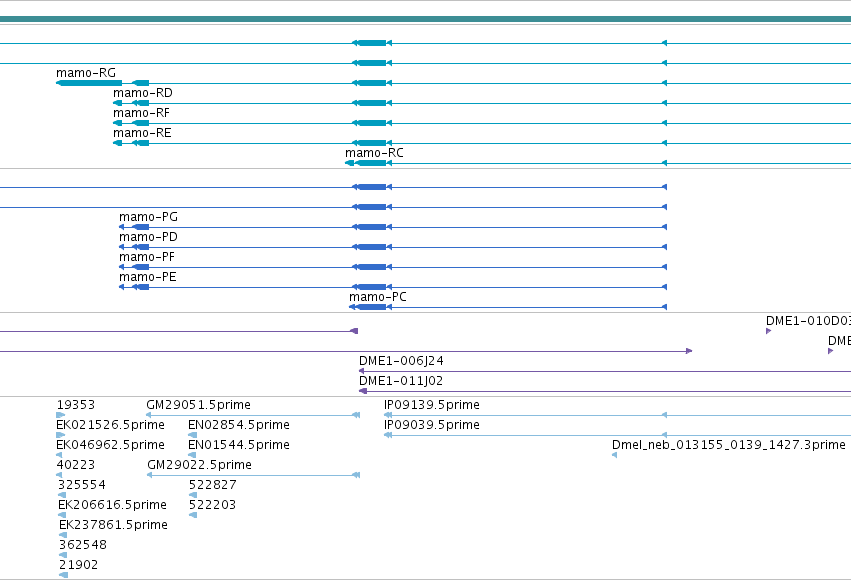
Task: Select feature 522203
Action: coord(212,505)
